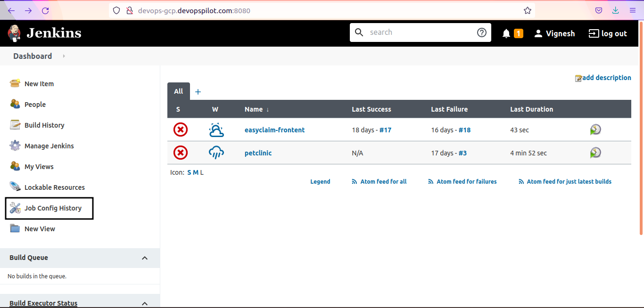Reload the page with the browser refresh icon
This screenshot has width=644, height=308.
(x=45, y=10)
